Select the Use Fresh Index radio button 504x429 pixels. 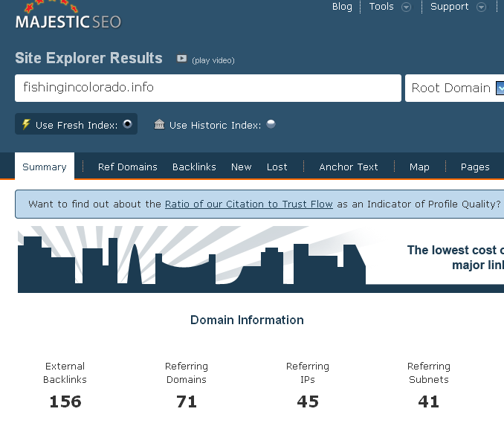pos(128,124)
